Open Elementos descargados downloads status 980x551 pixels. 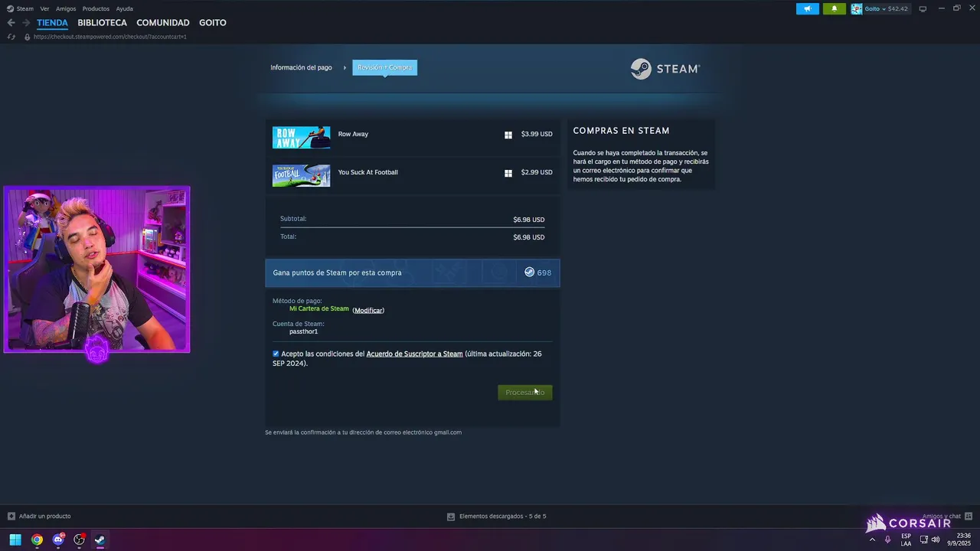502,517
